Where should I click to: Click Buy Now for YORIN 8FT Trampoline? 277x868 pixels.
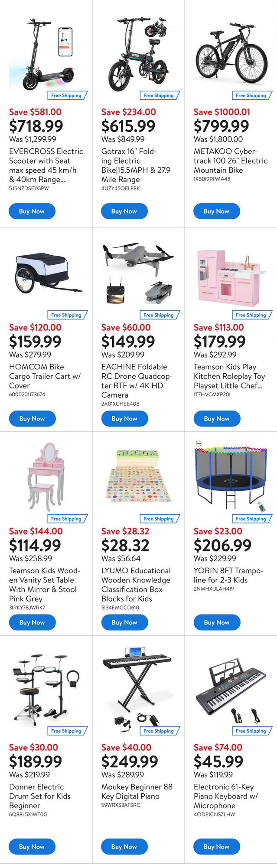(x=216, y=622)
